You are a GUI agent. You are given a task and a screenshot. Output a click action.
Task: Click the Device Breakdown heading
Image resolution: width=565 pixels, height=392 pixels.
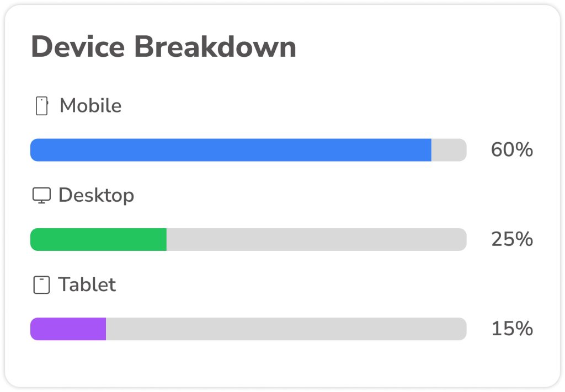(163, 47)
